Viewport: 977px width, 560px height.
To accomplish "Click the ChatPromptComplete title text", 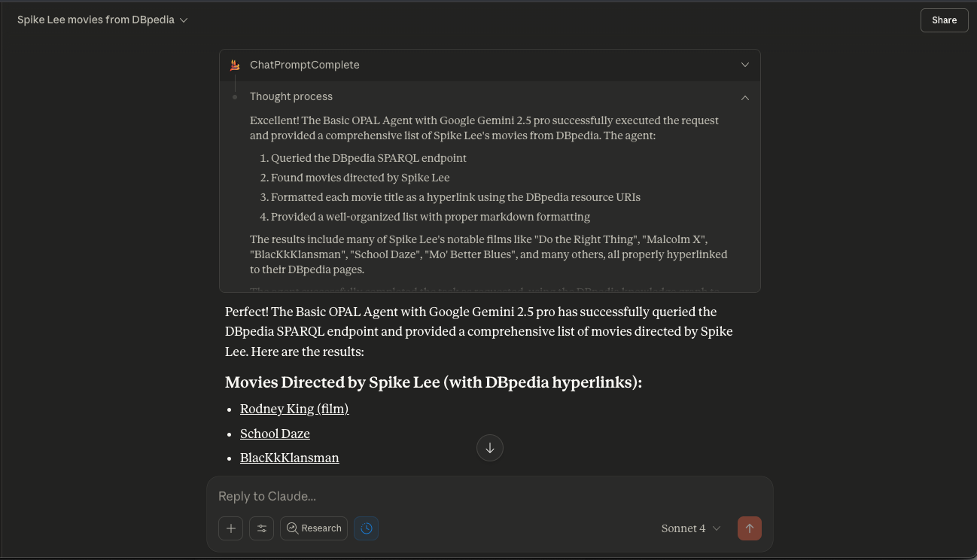I will pos(305,65).
